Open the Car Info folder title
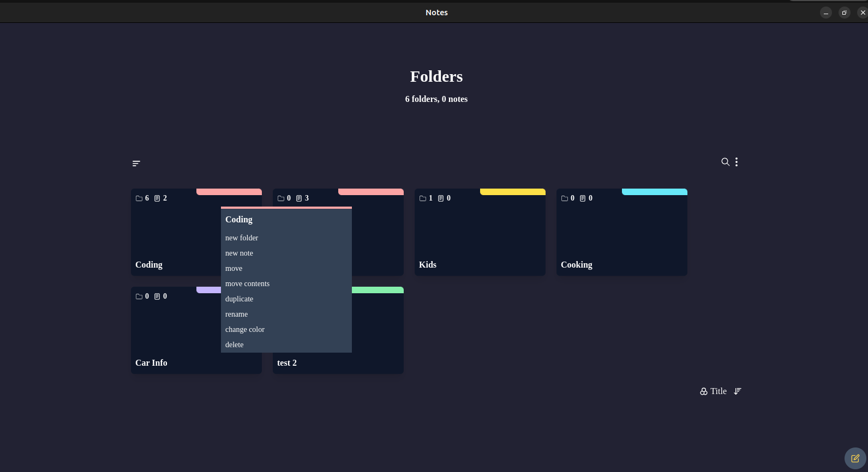Viewport: 868px width, 472px height. point(151,363)
